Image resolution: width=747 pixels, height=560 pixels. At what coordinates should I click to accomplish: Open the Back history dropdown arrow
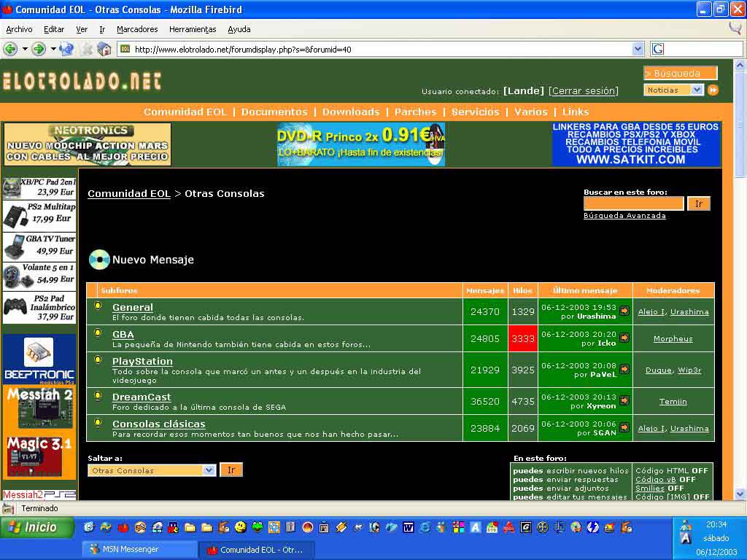pos(24,49)
